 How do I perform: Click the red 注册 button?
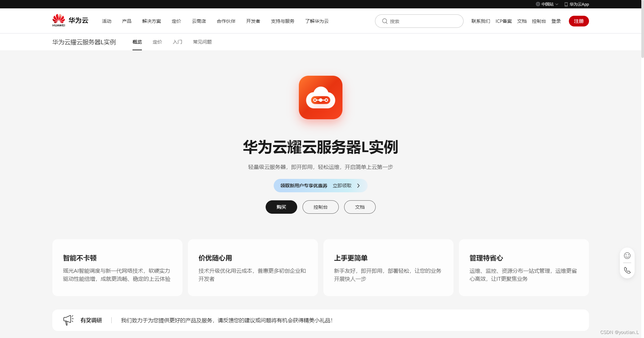(579, 21)
